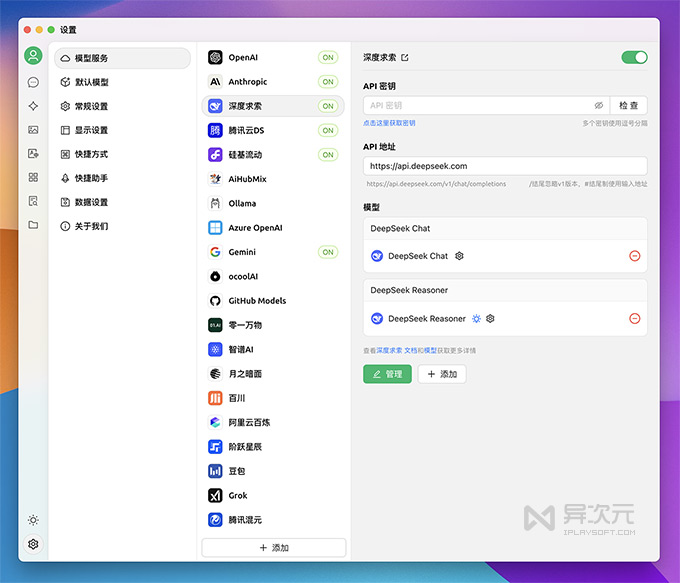Click the green 管理 manage button
680x583 pixels.
(x=387, y=374)
